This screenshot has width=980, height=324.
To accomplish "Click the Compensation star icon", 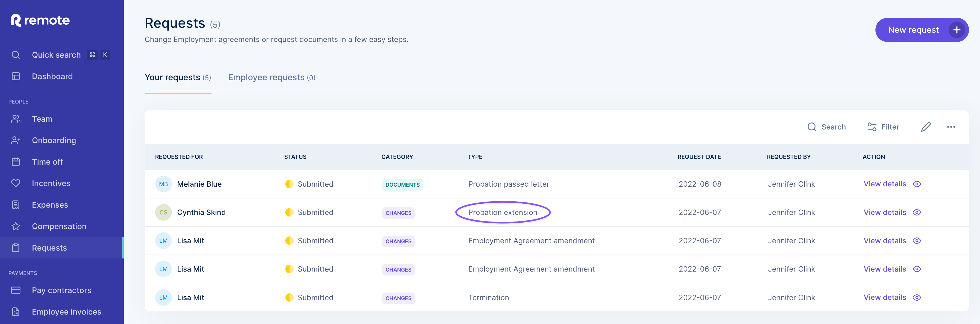I will (x=16, y=226).
